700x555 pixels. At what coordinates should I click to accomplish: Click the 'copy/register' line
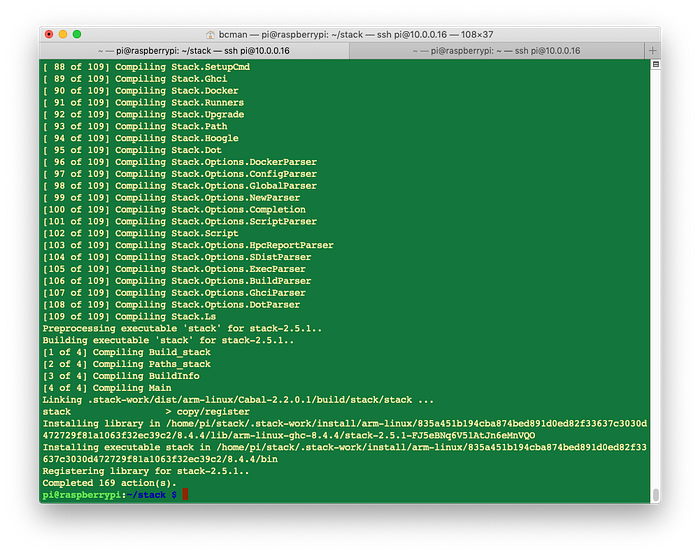(x=146, y=412)
